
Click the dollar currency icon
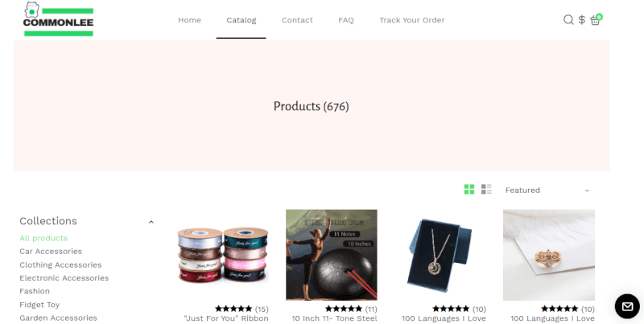coord(581,19)
